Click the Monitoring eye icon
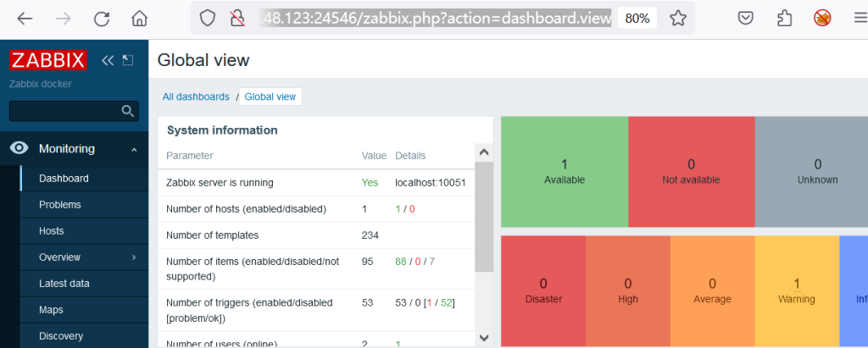 click(19, 148)
